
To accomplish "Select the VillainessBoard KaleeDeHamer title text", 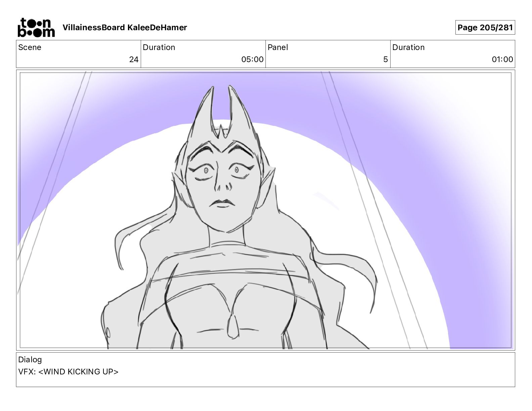I will (x=125, y=28).
